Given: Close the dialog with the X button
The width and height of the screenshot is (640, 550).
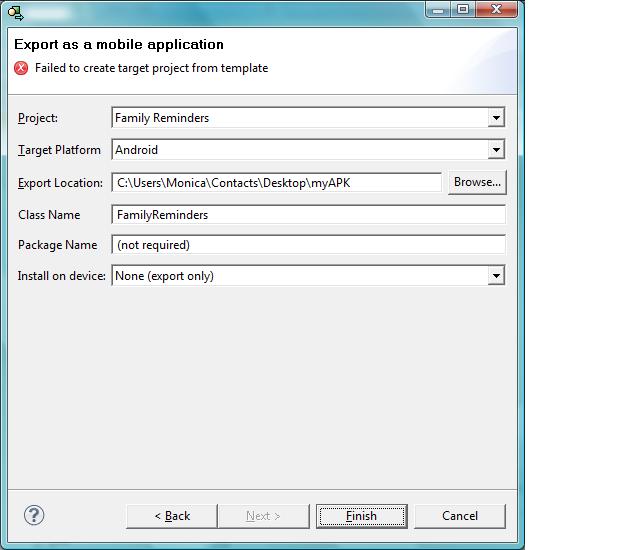Looking at the screenshot, I should (497, 9).
